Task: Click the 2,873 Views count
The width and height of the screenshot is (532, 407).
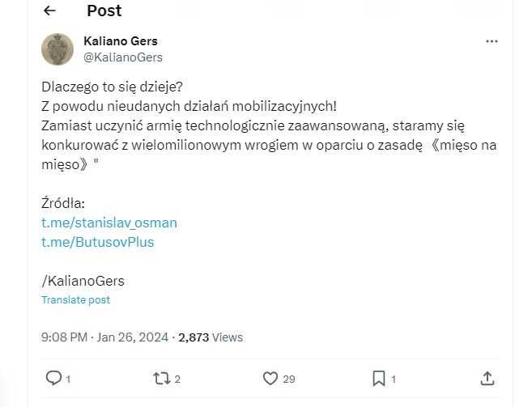Action: (x=211, y=337)
